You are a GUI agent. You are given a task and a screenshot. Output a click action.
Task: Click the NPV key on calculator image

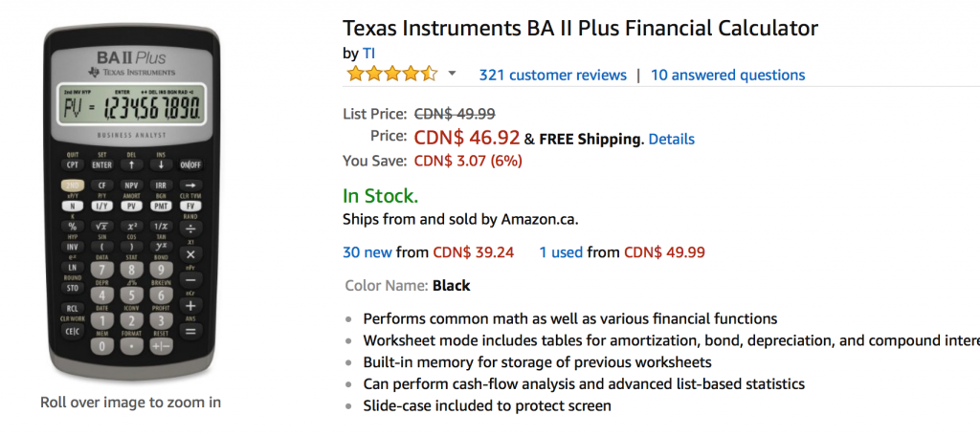pyautogui.click(x=131, y=185)
